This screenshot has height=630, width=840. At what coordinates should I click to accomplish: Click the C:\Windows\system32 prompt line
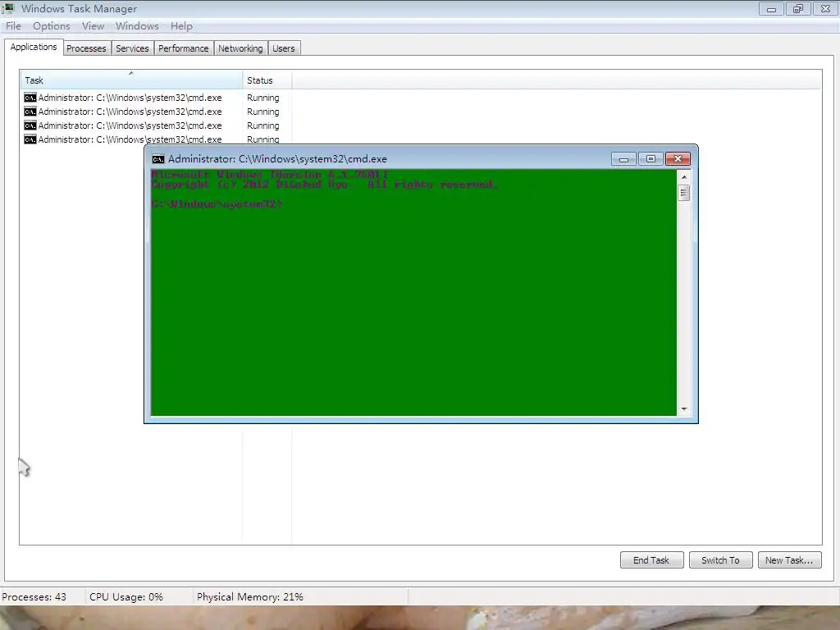(217, 204)
